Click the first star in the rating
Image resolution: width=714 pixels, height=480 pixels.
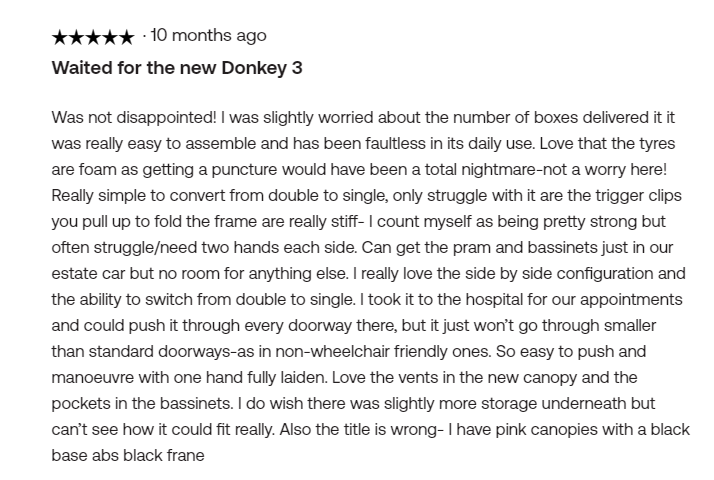click(x=59, y=38)
